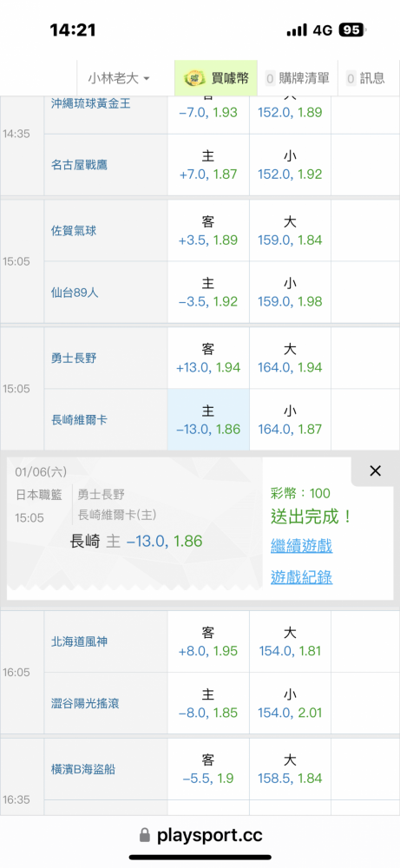This screenshot has height=868, width=400.
Task: Choose 澀谷陽光搖滾 主 −8.0 bet
Action: point(208,703)
